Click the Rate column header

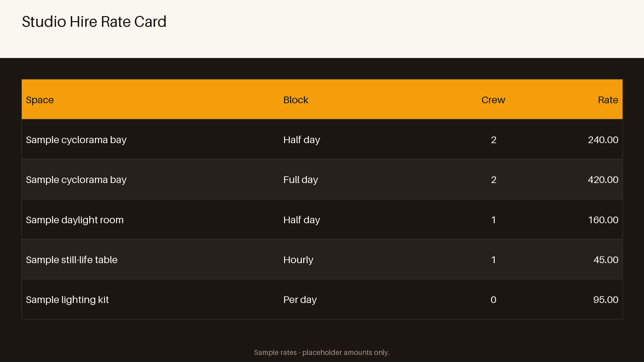point(608,100)
